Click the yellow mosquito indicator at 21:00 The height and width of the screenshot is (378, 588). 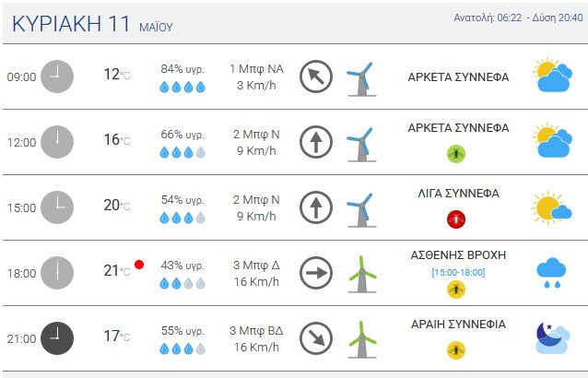click(x=456, y=350)
